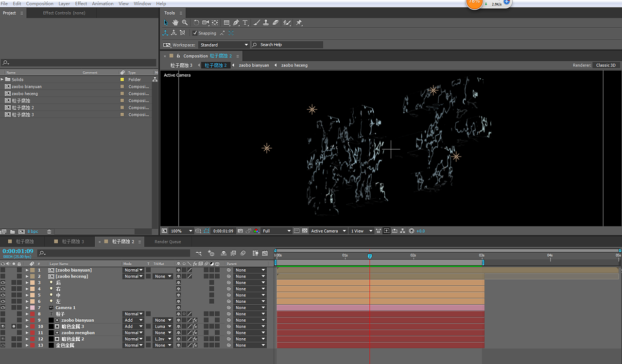Click label color swatch of layer 7
Viewport: 622px width, 364px height.
[x=32, y=308]
